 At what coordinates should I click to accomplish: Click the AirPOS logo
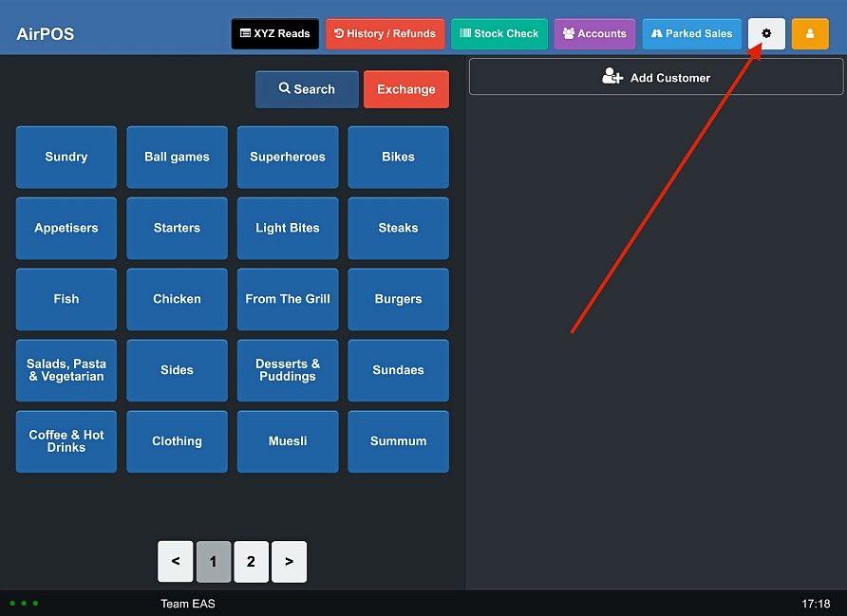pos(46,34)
